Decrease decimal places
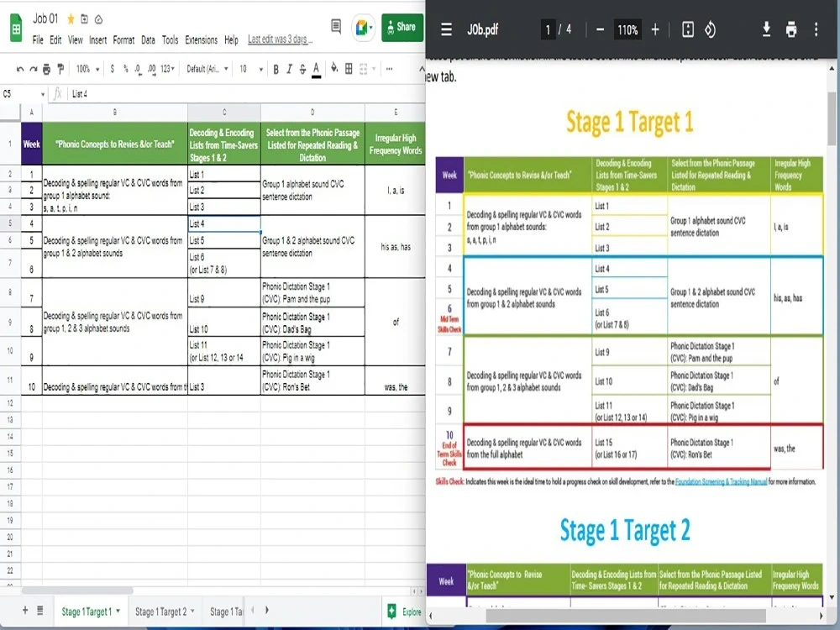 (x=139, y=69)
